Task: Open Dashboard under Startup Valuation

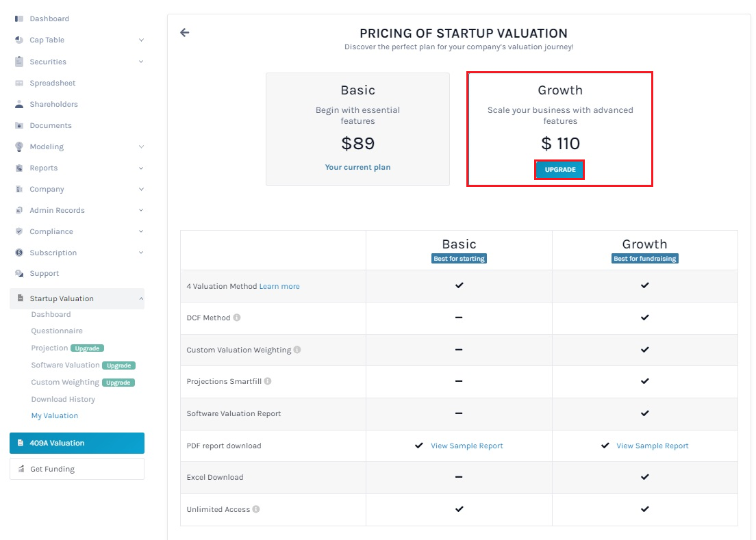Action: click(x=51, y=314)
